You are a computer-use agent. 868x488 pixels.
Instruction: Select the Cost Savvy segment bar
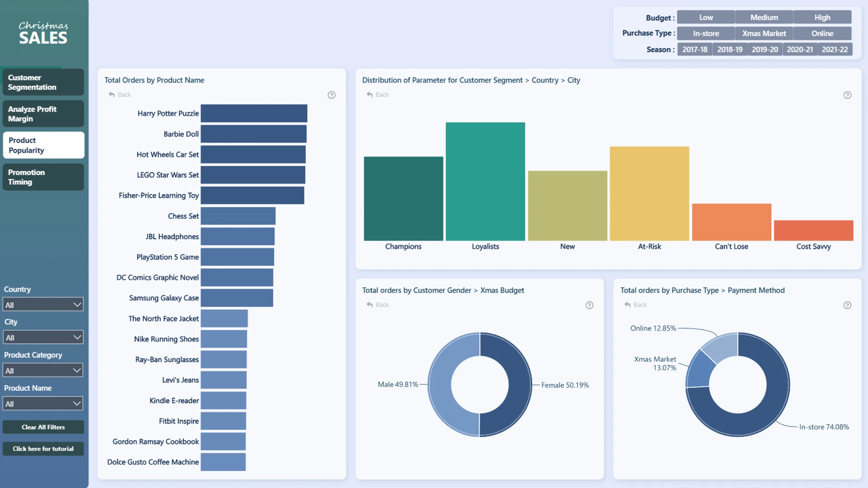[813, 230]
